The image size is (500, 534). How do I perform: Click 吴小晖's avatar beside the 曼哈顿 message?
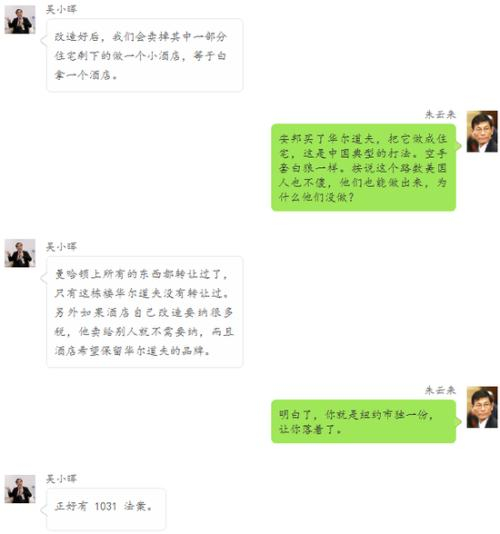point(20,253)
